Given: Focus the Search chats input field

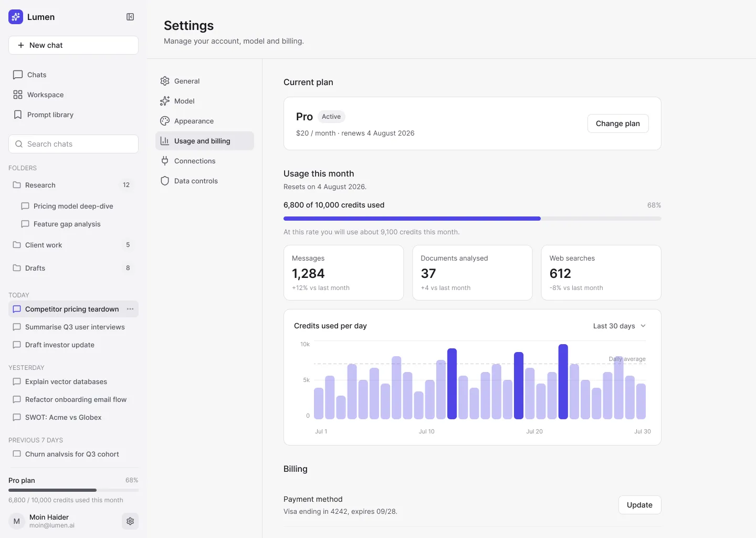Looking at the screenshot, I should tap(73, 144).
